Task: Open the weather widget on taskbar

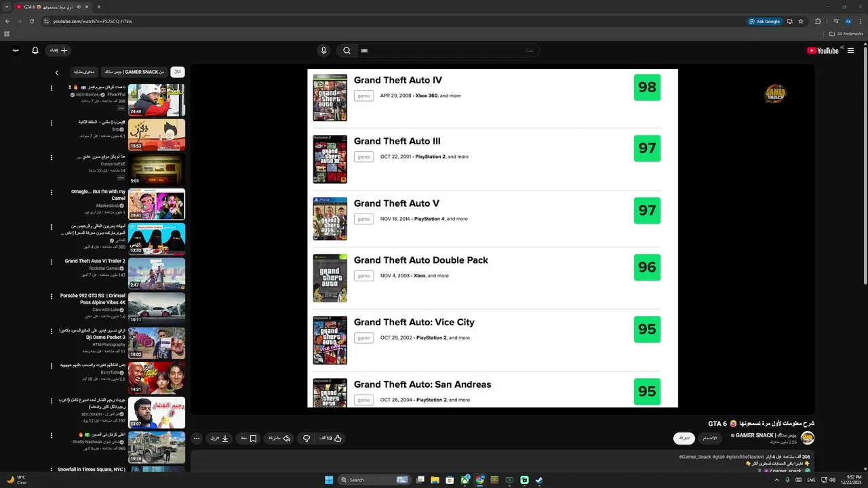Action: pos(16,480)
